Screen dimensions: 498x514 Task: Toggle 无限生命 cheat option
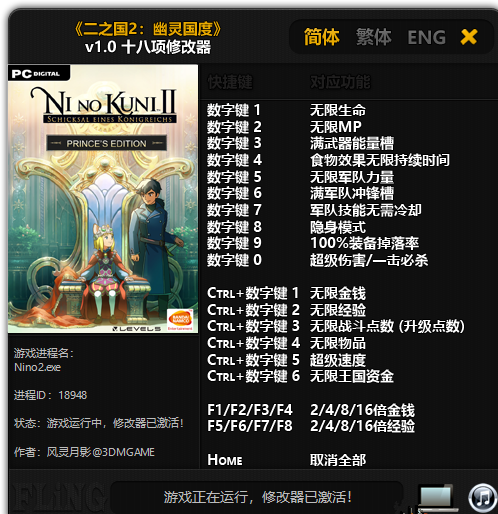click(x=338, y=110)
